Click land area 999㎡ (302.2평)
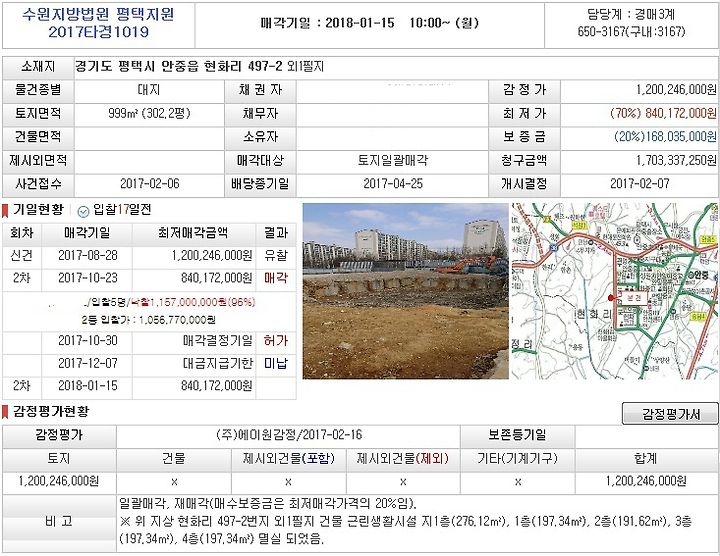720x556 pixels. (149, 113)
